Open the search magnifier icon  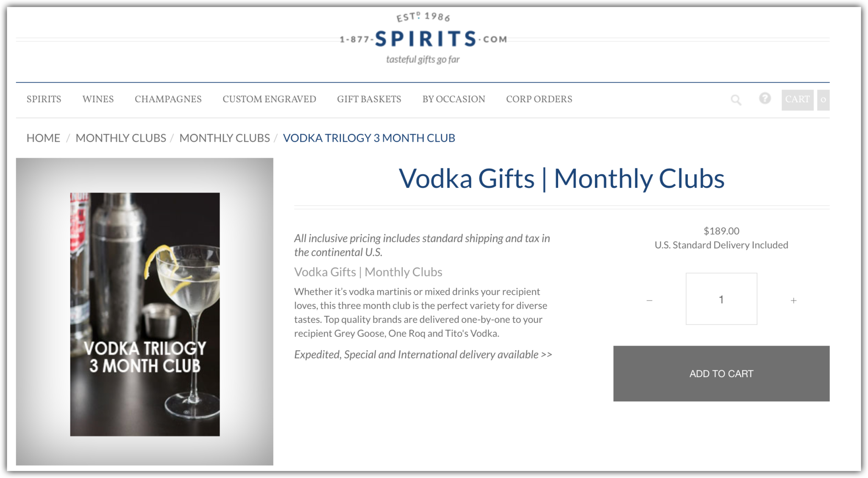click(736, 100)
